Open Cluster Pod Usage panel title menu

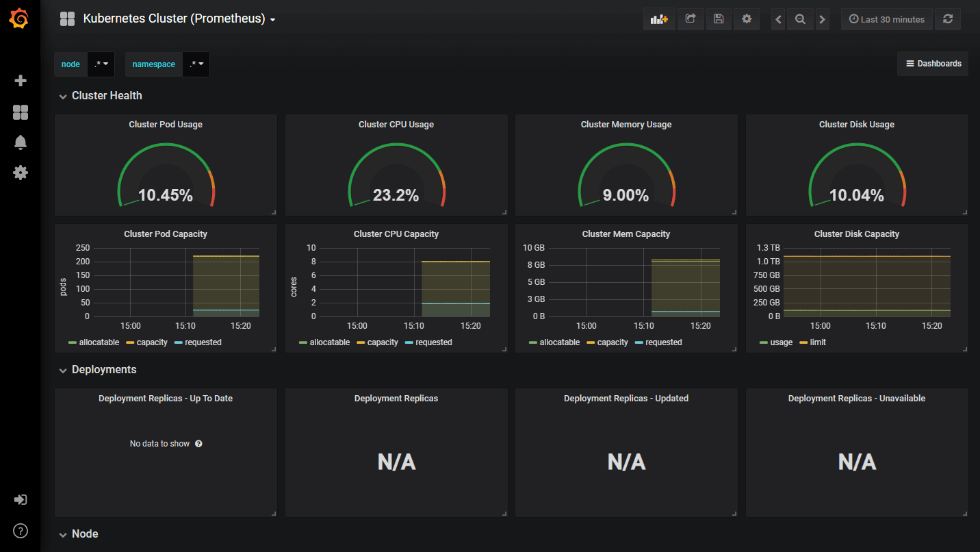[166, 125]
